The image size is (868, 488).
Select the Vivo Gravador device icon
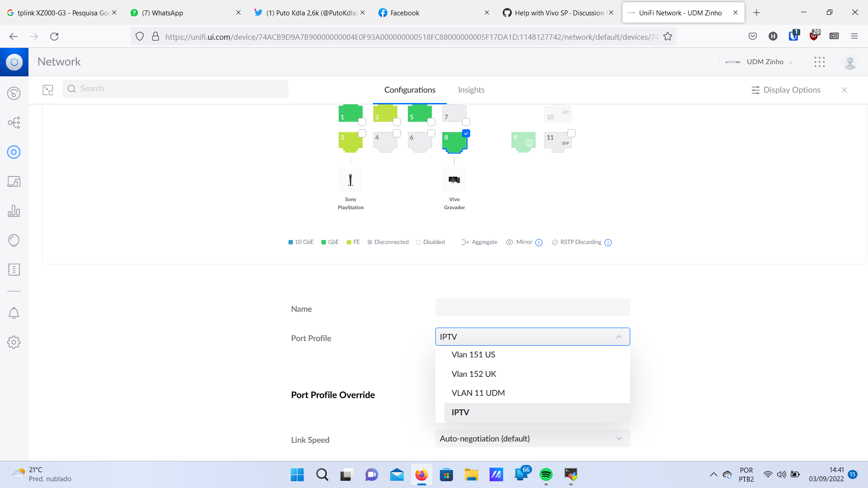(x=454, y=180)
